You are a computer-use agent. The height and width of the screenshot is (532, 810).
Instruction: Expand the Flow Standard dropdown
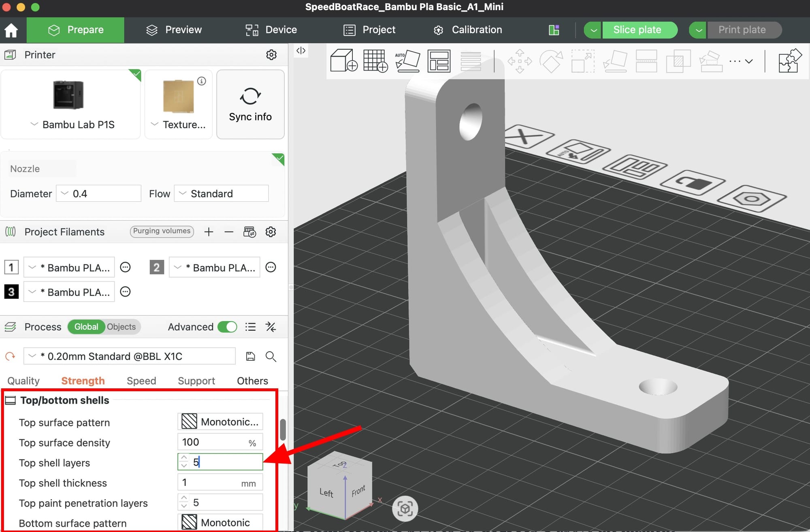pos(221,194)
